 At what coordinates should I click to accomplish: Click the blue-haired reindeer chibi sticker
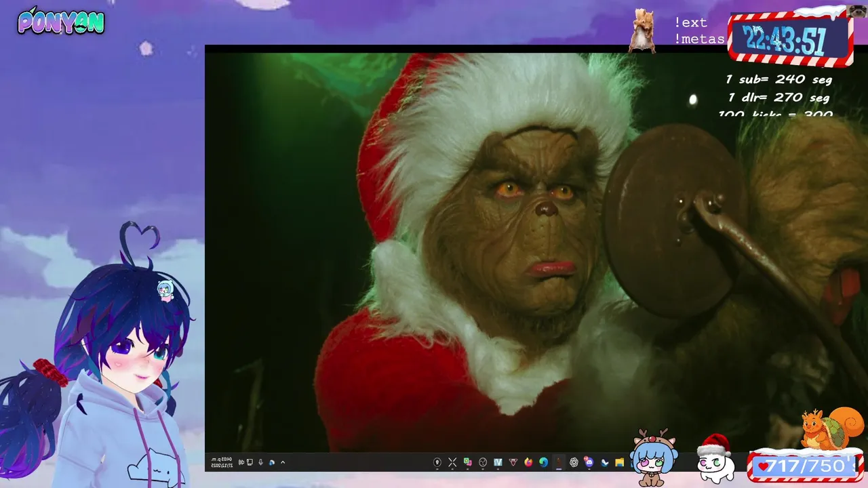(654, 457)
